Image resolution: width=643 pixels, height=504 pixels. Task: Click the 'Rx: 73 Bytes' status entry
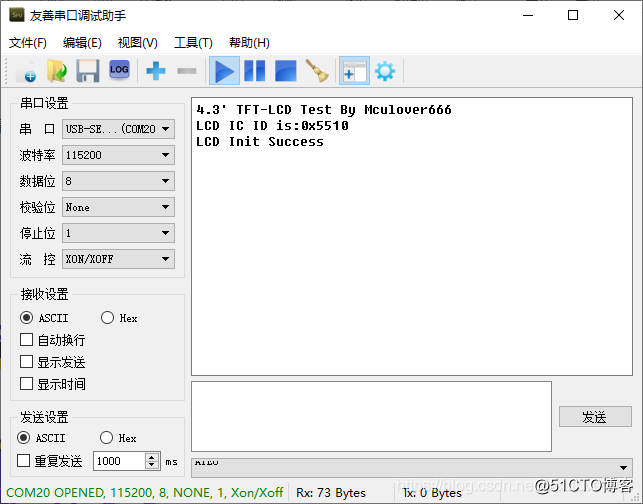331,493
